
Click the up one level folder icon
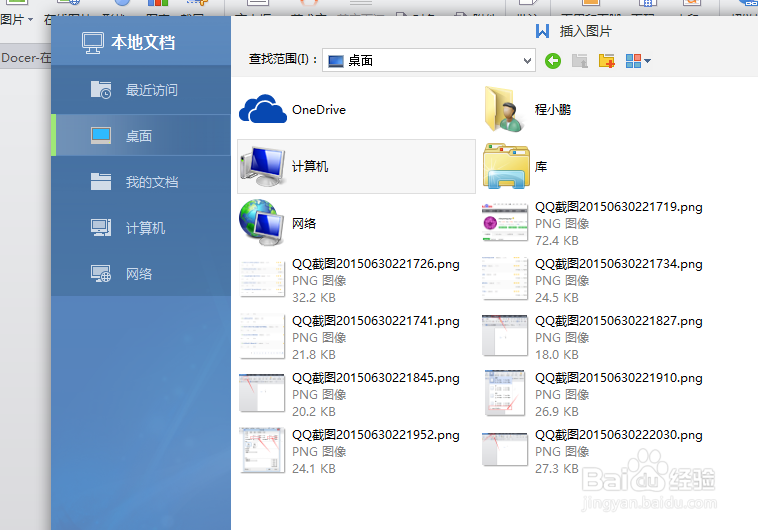point(580,61)
